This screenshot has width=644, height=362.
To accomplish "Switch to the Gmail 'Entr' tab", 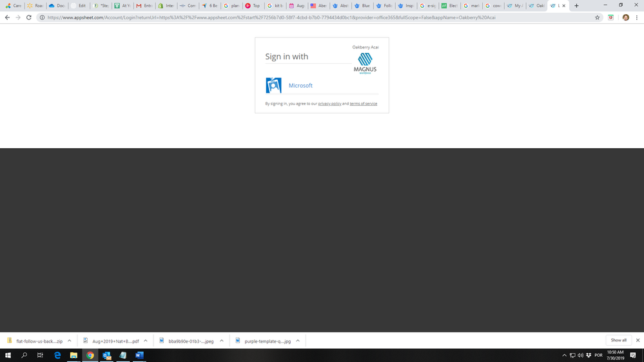I will point(144,6).
